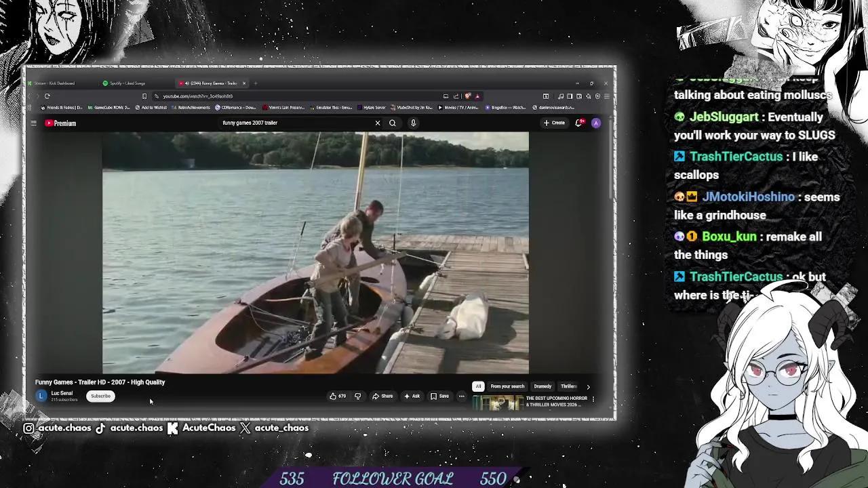Click the video title 'Funny Games - Trailer HD'
The height and width of the screenshot is (488, 868).
(x=100, y=382)
